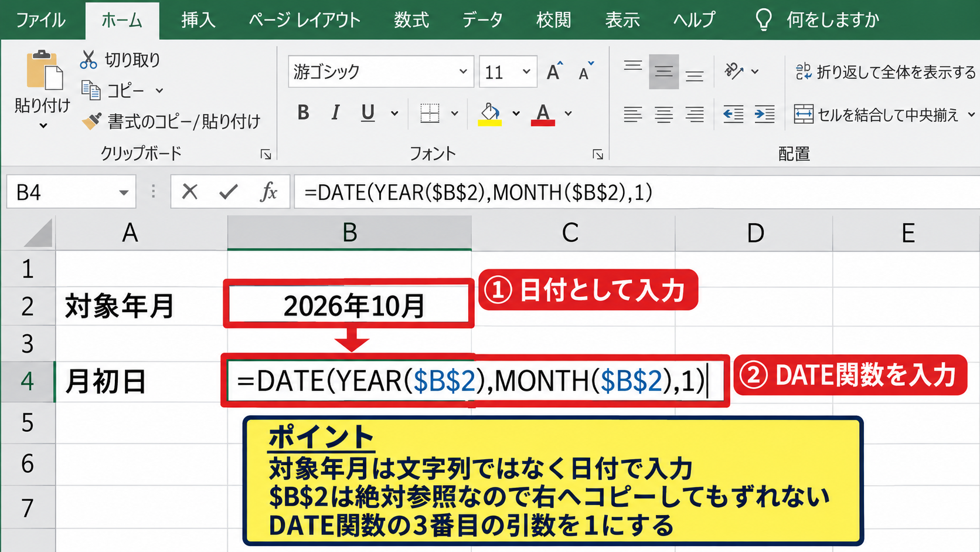This screenshot has height=552, width=980.
Task: Align text right
Action: 695,114
